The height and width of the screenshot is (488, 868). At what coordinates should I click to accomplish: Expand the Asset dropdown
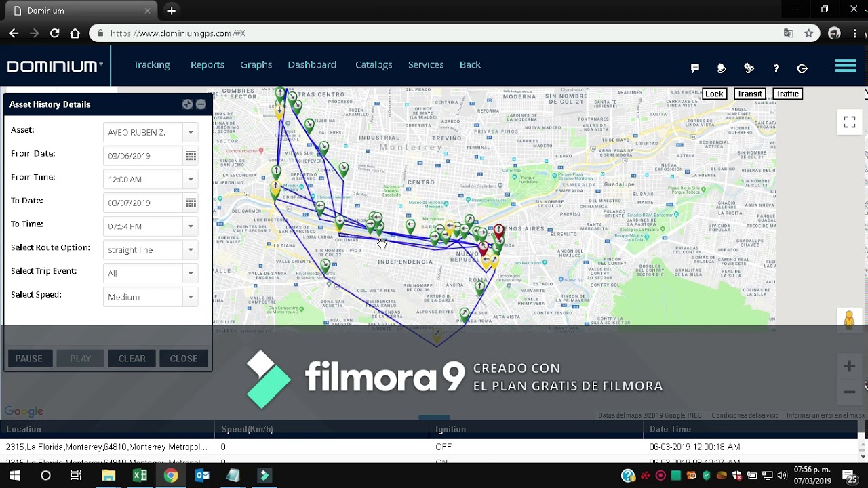click(x=191, y=132)
